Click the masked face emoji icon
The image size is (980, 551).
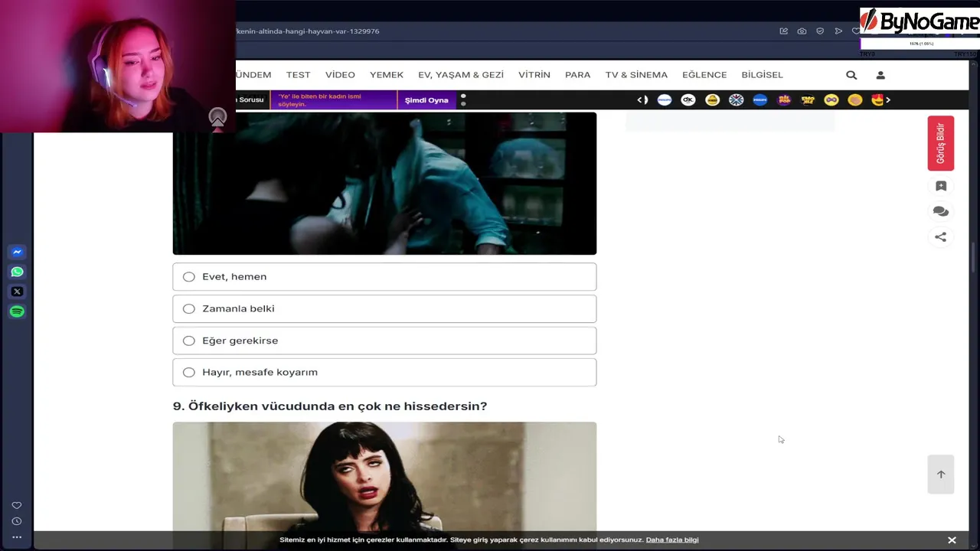click(x=831, y=100)
